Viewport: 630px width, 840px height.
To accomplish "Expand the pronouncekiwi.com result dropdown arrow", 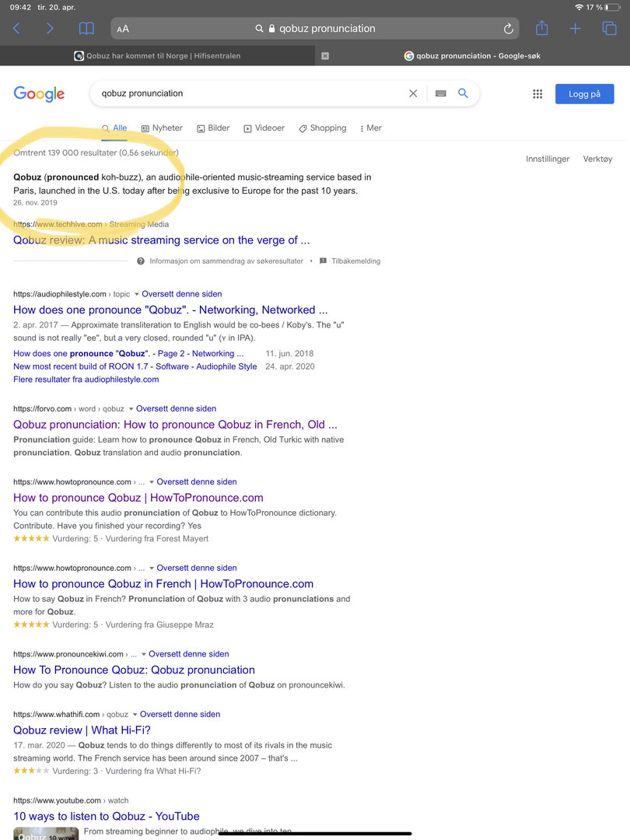I will tap(144, 654).
